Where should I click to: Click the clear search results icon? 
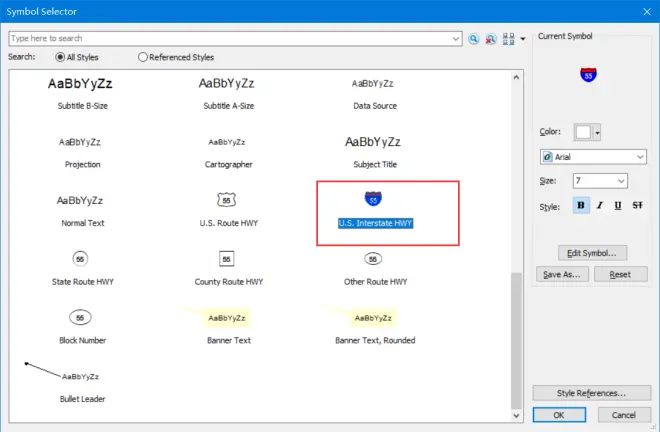coord(491,39)
